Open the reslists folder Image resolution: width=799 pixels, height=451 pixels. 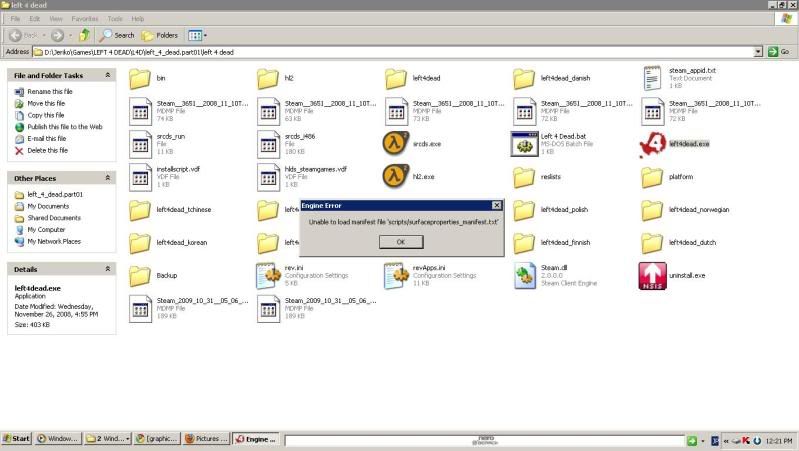pos(524,177)
